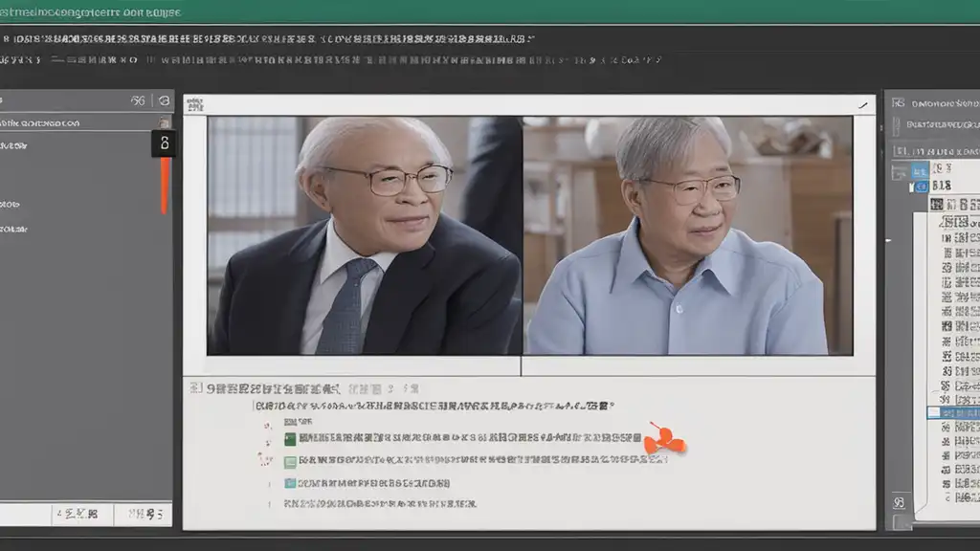Click the icon at bottom of right panel

[x=899, y=502]
